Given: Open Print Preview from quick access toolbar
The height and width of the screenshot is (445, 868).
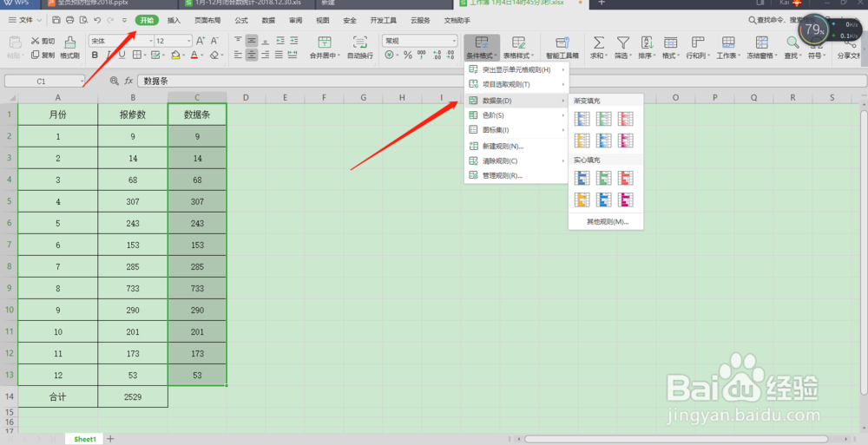Looking at the screenshot, I should 83,21.
